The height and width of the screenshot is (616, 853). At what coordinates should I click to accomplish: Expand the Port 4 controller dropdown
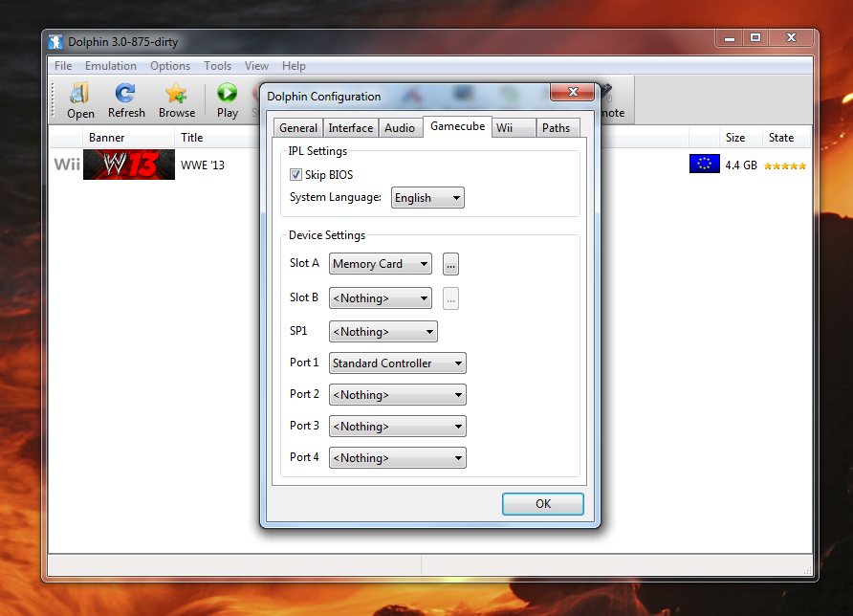tap(397, 457)
